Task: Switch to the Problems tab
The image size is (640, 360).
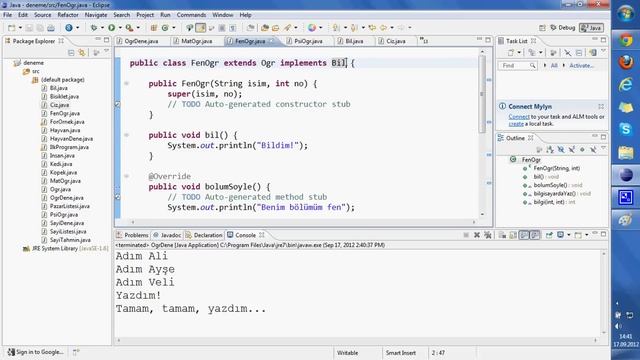Action: (x=132, y=235)
